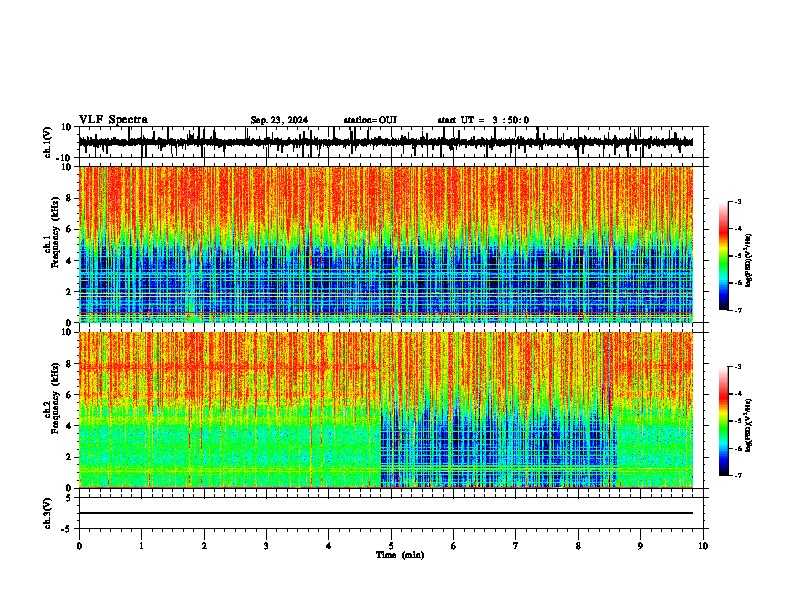The height and width of the screenshot is (612, 792).
Task: Click the ch.1 colorbar log(PSD) label
Action: (749, 260)
